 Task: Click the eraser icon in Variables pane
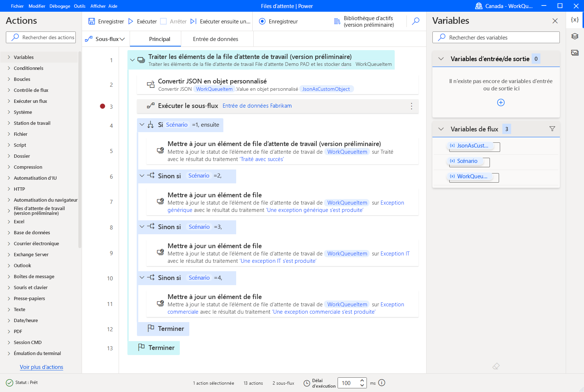(496, 366)
